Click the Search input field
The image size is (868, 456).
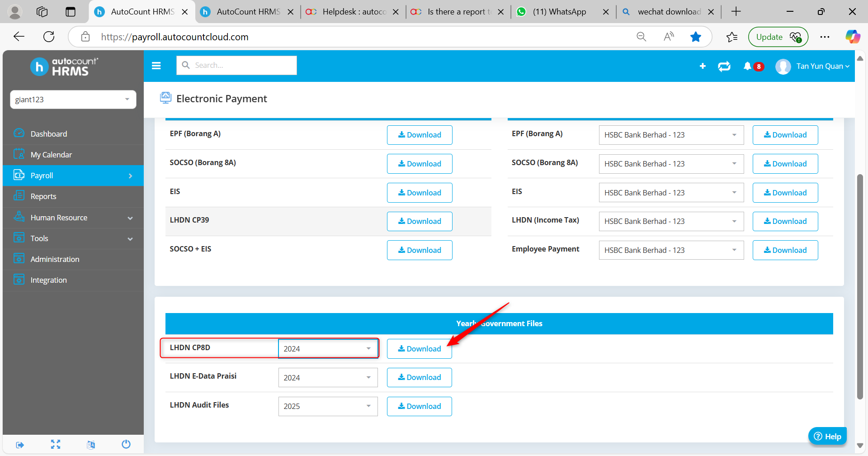tap(236, 65)
